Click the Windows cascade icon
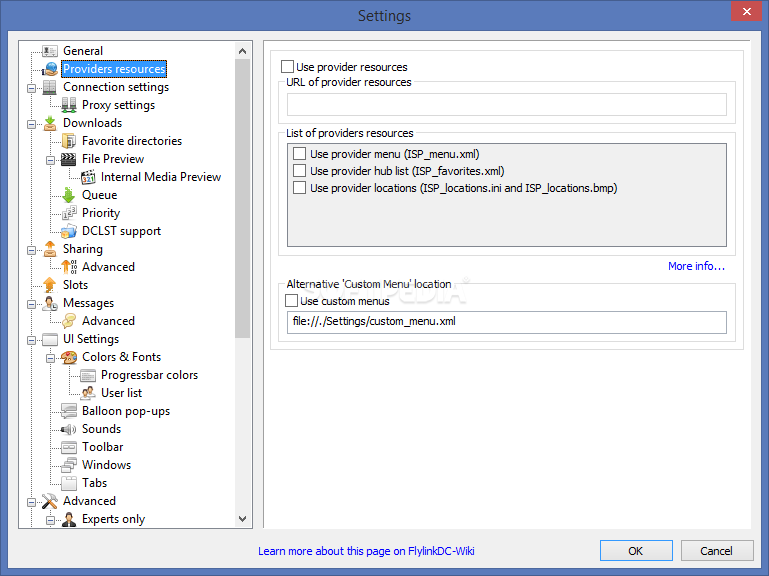769x576 pixels. (69, 465)
